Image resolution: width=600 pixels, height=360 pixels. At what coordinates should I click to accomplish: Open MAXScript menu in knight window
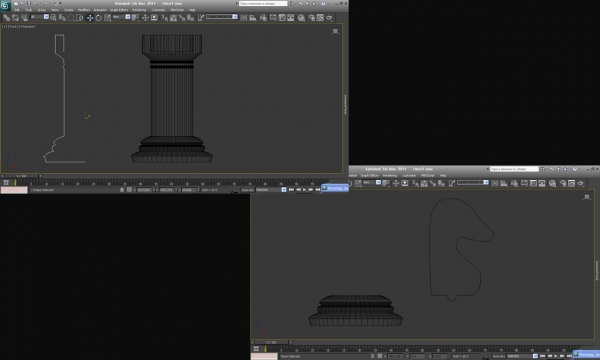(427, 176)
